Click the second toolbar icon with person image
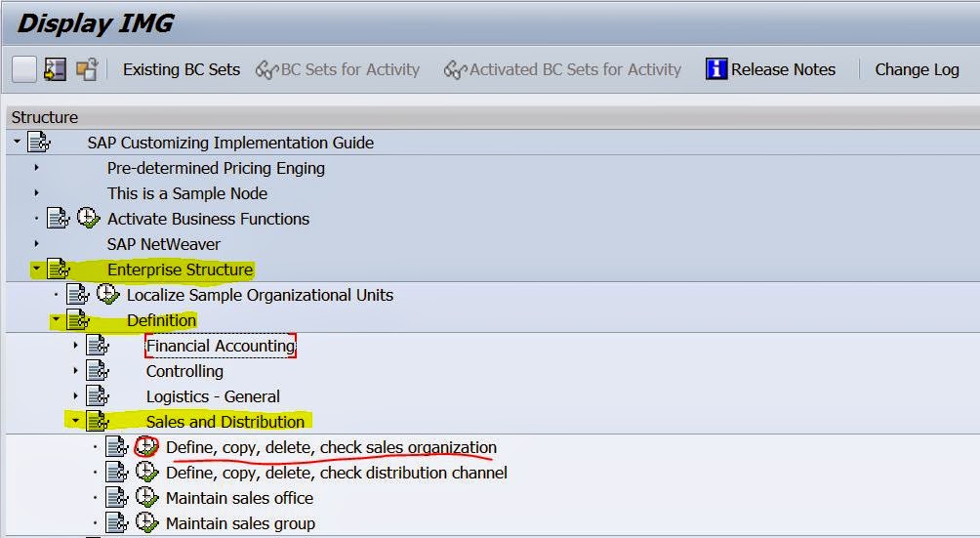The image size is (980, 538). pos(55,69)
